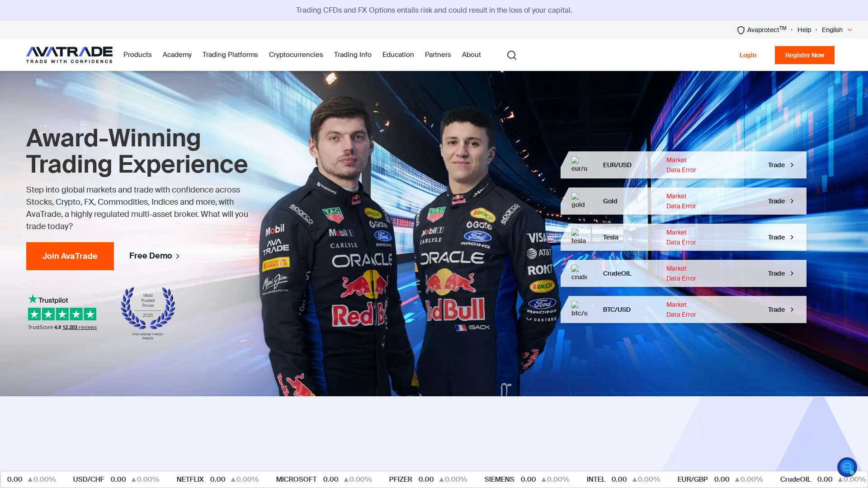Click the Tesla instrument image icon
Screen dimensions: 868x488
(x=579, y=237)
